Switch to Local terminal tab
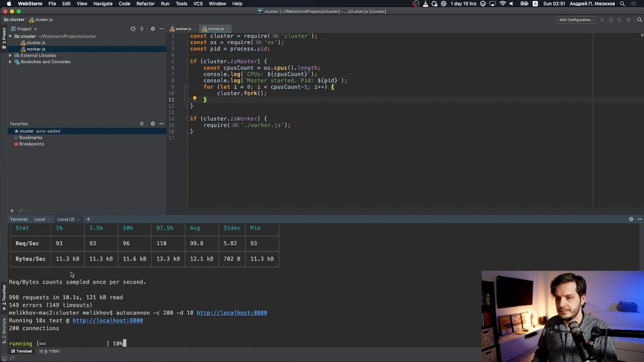Viewport: 644px width, 362px height. pyautogui.click(x=39, y=219)
